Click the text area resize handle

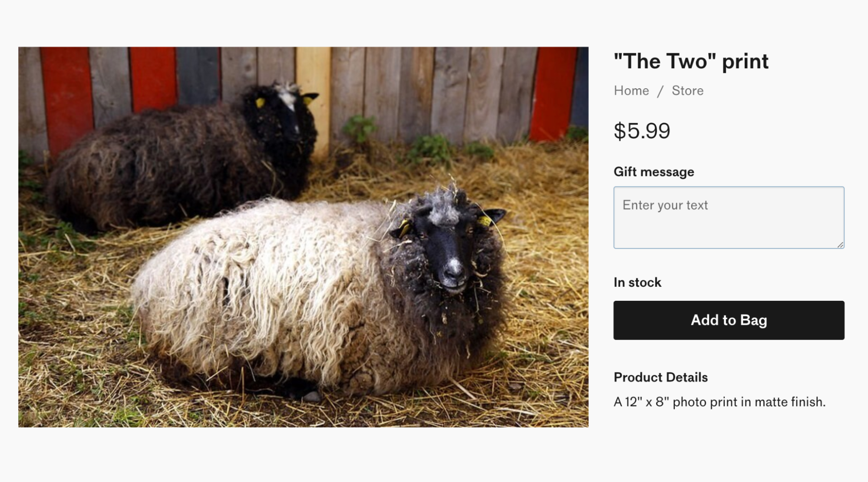840,245
